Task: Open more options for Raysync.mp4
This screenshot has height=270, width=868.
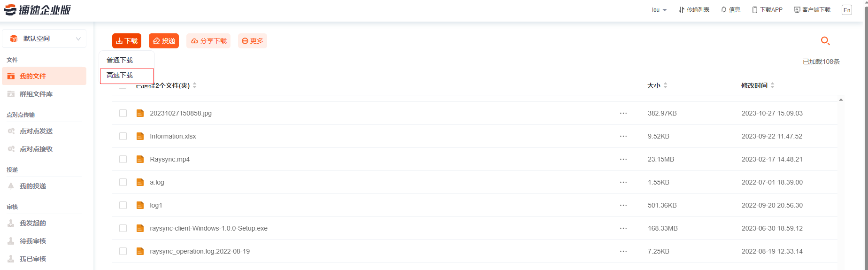Action: pos(623,159)
